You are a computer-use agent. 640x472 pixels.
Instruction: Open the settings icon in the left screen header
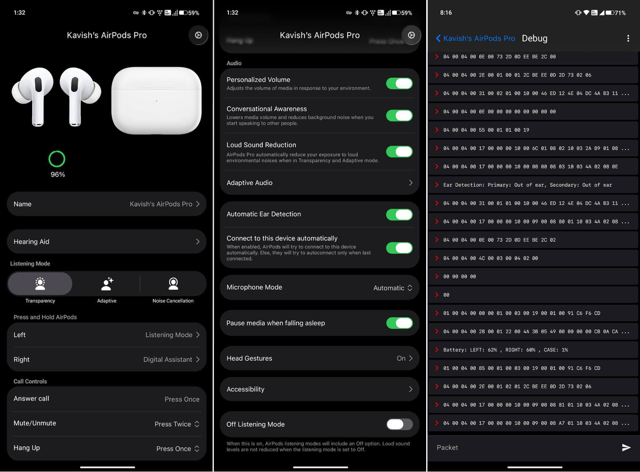point(198,36)
